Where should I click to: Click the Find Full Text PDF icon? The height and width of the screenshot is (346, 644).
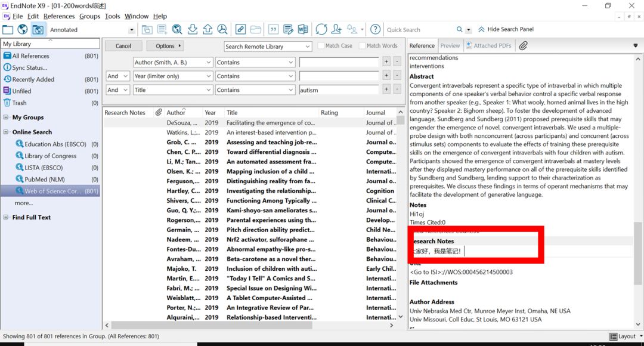pos(222,30)
